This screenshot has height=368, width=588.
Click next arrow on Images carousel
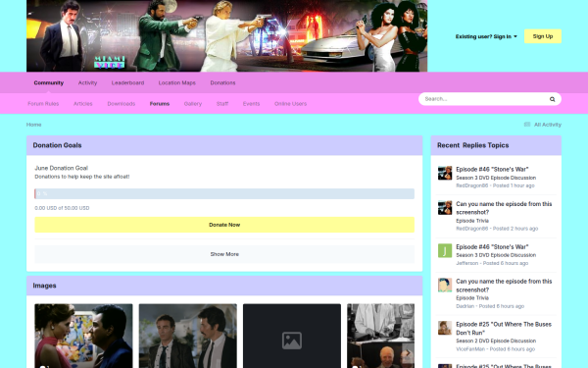[x=408, y=353]
